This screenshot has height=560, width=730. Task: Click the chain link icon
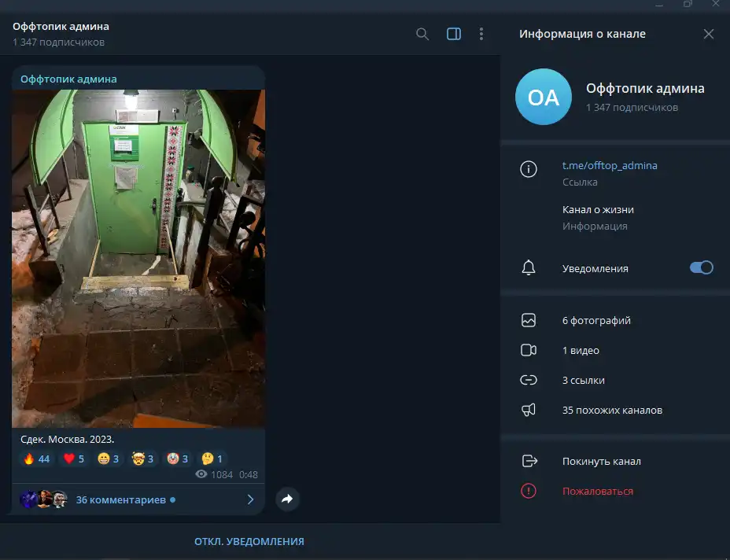(529, 381)
